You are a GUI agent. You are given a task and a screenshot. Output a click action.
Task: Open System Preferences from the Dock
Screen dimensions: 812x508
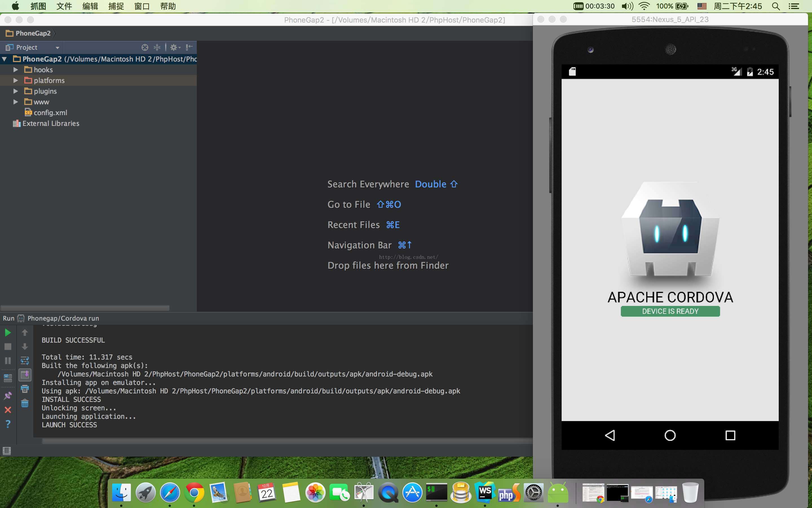coord(533,493)
